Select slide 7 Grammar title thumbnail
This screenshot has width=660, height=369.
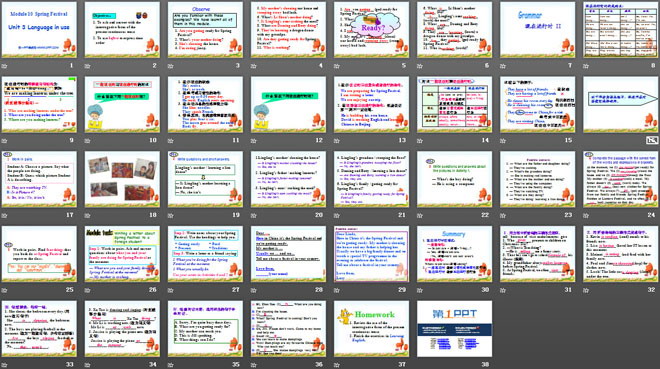pos(538,30)
